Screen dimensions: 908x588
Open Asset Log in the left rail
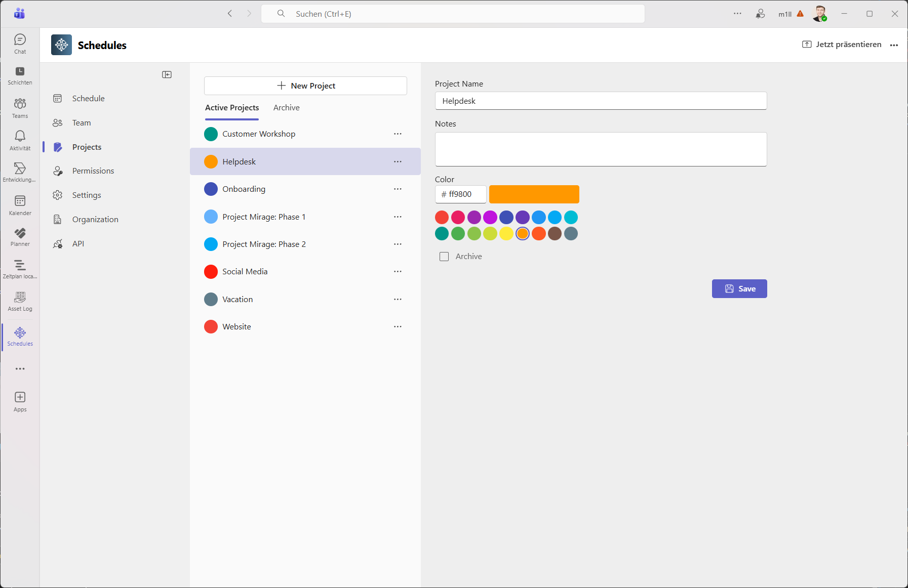pyautogui.click(x=20, y=301)
